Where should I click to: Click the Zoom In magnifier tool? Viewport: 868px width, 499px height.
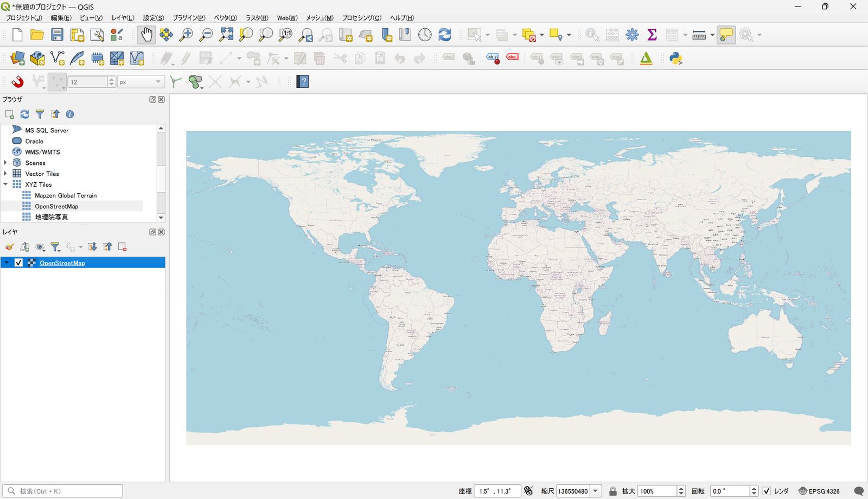tap(186, 35)
